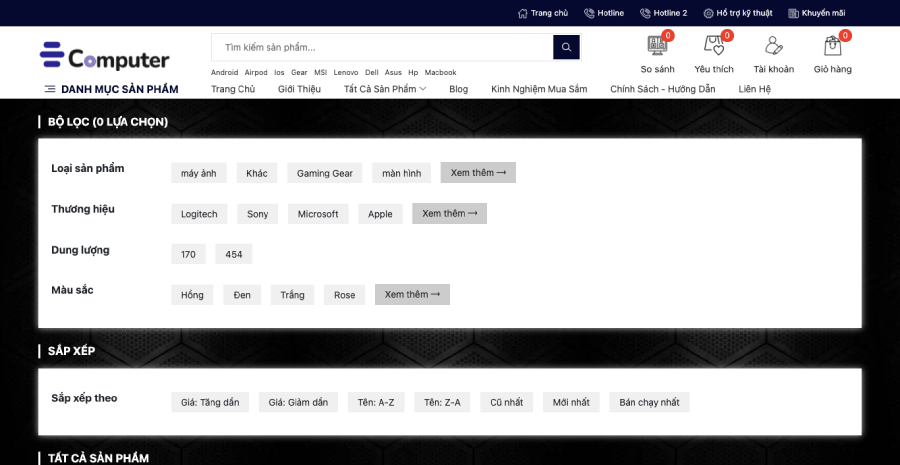Focus the Tìm kiếm sản phẩm search field
The image size is (900, 465).
point(382,47)
